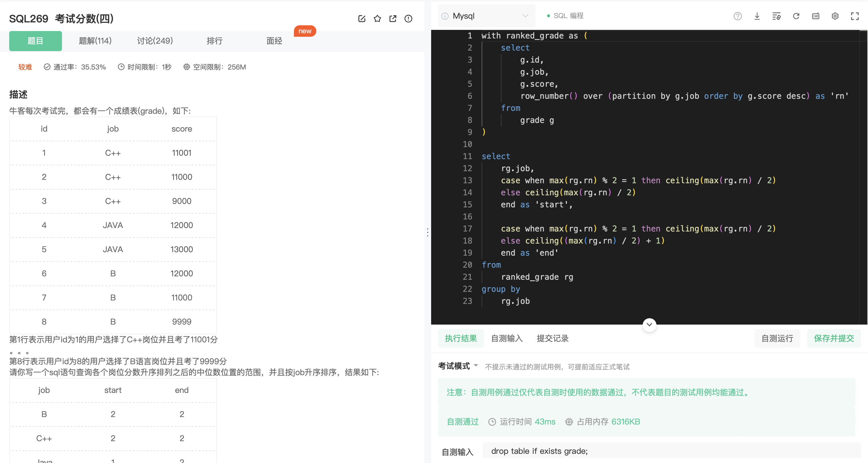Open the Mysql language dropdown
This screenshot has height=463, width=868.
[x=486, y=16]
